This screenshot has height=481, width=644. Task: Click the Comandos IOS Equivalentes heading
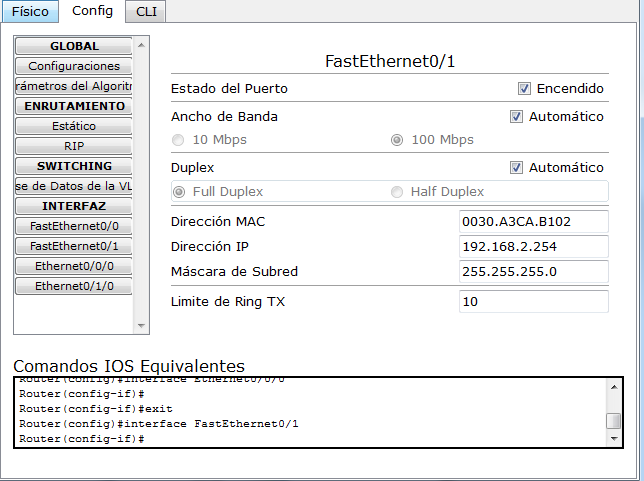pos(129,366)
